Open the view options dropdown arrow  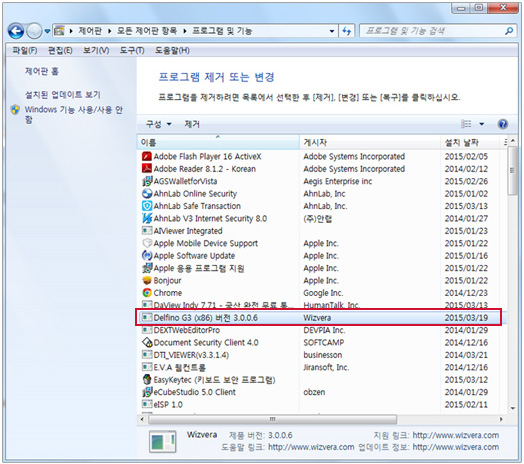[x=482, y=124]
